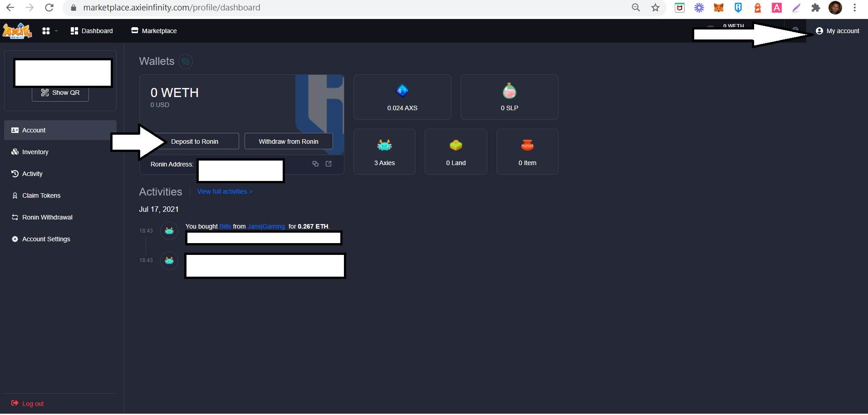
Task: Open the app grid switcher icon
Action: pyautogui.click(x=46, y=31)
